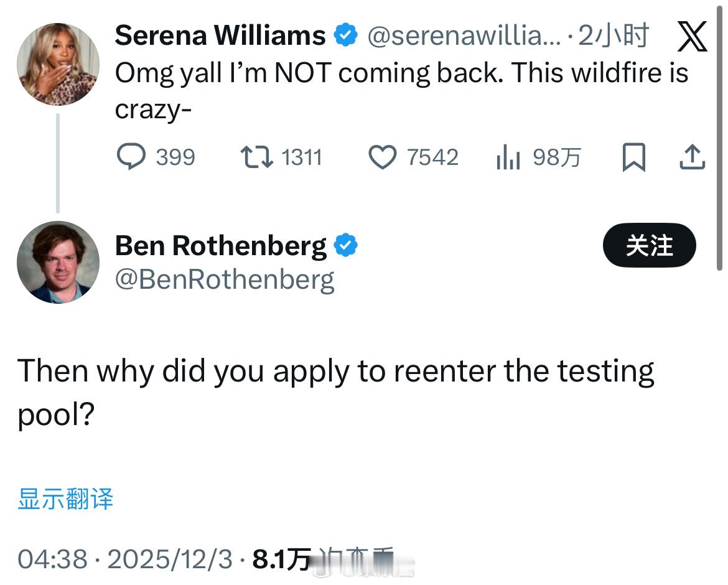This screenshot has height=585, width=728.
Task: Click the X logo icon
Action: pyautogui.click(x=692, y=36)
